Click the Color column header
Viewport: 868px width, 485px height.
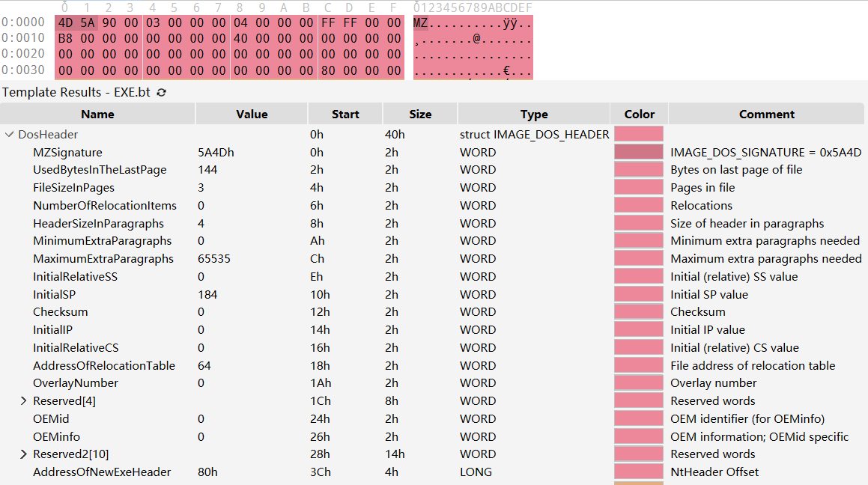(x=639, y=115)
